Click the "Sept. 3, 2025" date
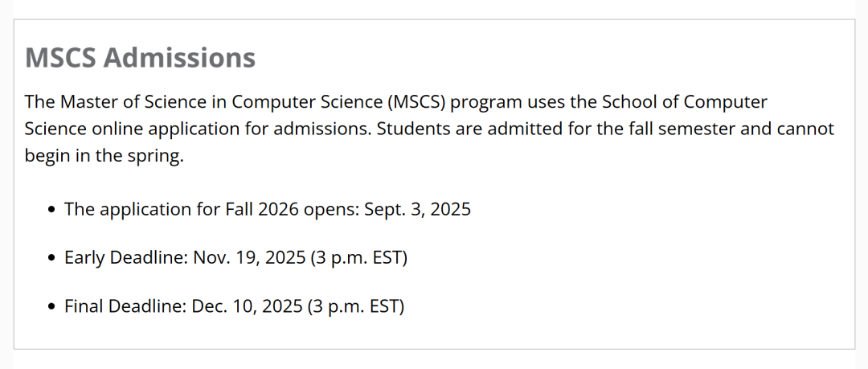868x369 pixels. (x=417, y=210)
